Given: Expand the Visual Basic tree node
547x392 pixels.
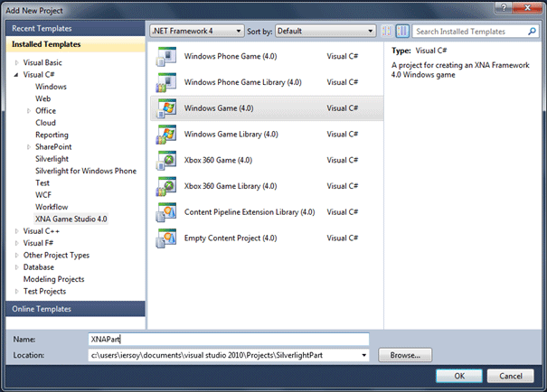Looking at the screenshot, I should (x=16, y=62).
